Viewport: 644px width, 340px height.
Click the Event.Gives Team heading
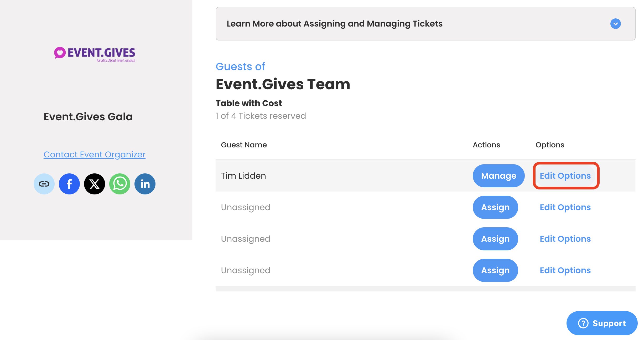pyautogui.click(x=283, y=84)
